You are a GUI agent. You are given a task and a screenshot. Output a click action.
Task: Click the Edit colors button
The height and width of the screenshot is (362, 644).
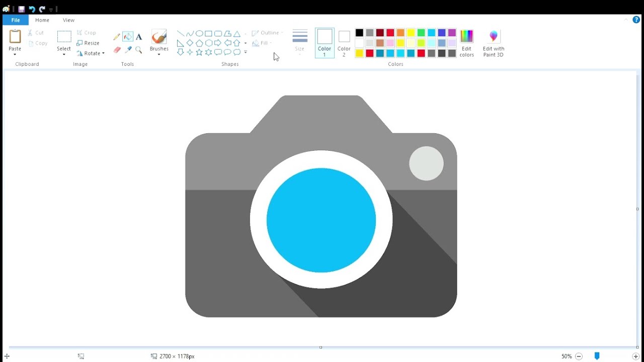click(466, 43)
